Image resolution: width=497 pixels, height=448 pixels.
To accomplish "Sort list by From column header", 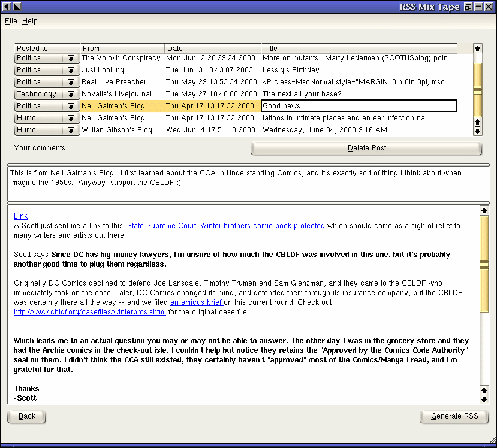I will click(x=122, y=49).
